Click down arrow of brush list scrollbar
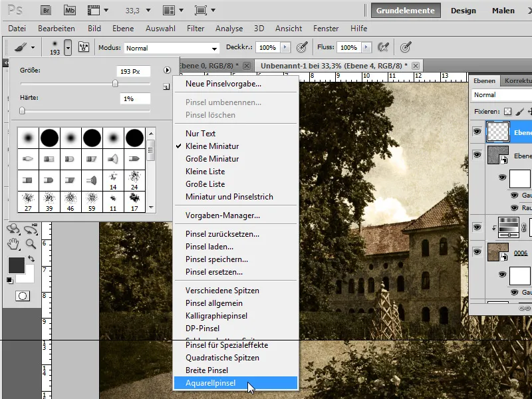This screenshot has height=399, width=532. (x=152, y=207)
